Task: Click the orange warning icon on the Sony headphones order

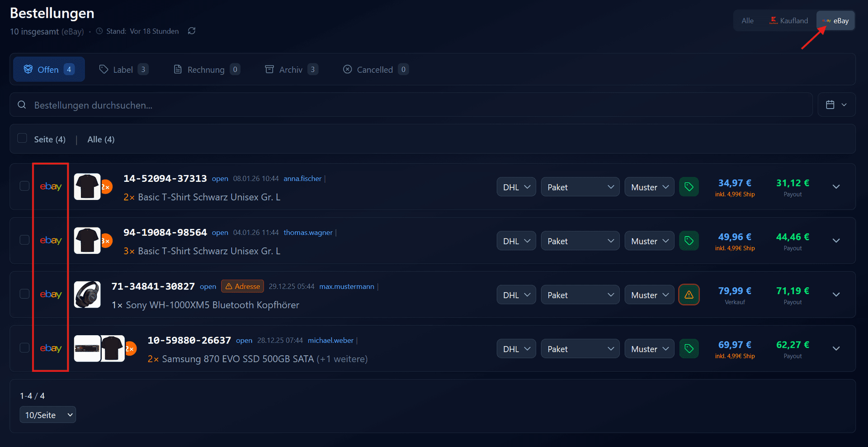Action: [689, 294]
